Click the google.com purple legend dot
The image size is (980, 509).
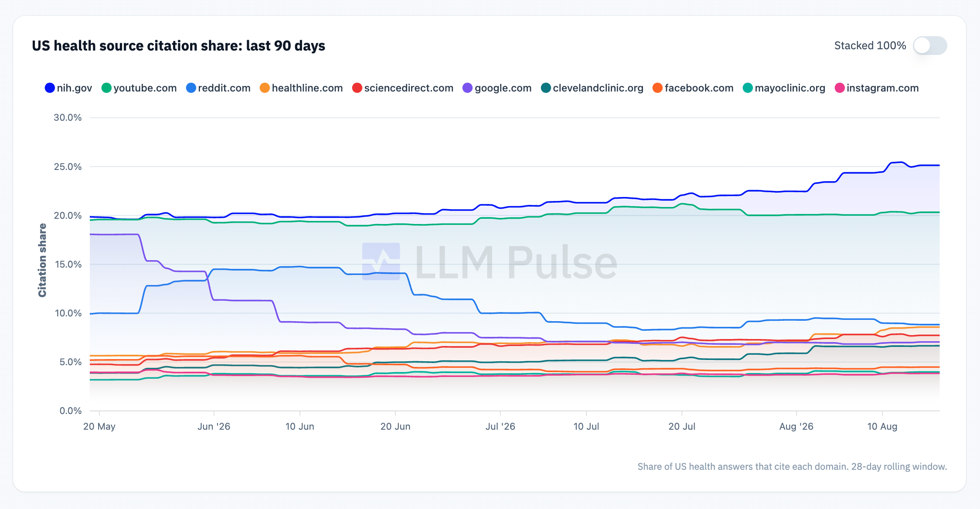coord(467,88)
